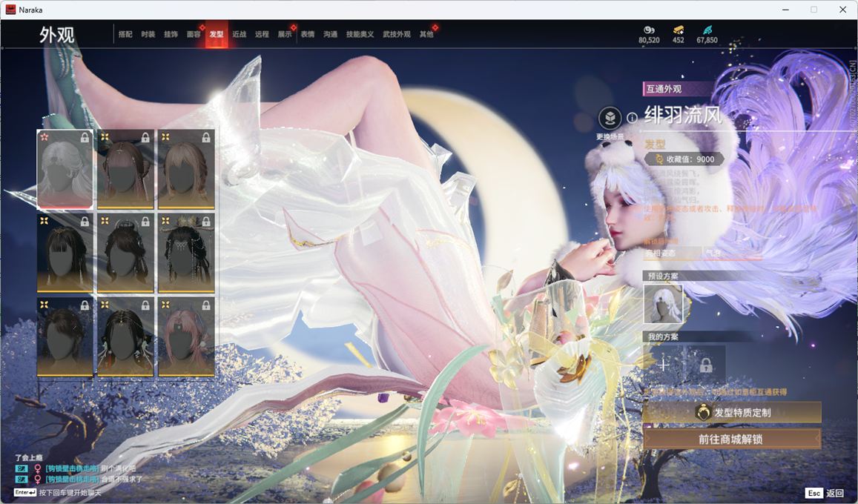This screenshot has height=504, width=858.
Task: Click the 更换场景 scene change icon
Action: (x=610, y=118)
